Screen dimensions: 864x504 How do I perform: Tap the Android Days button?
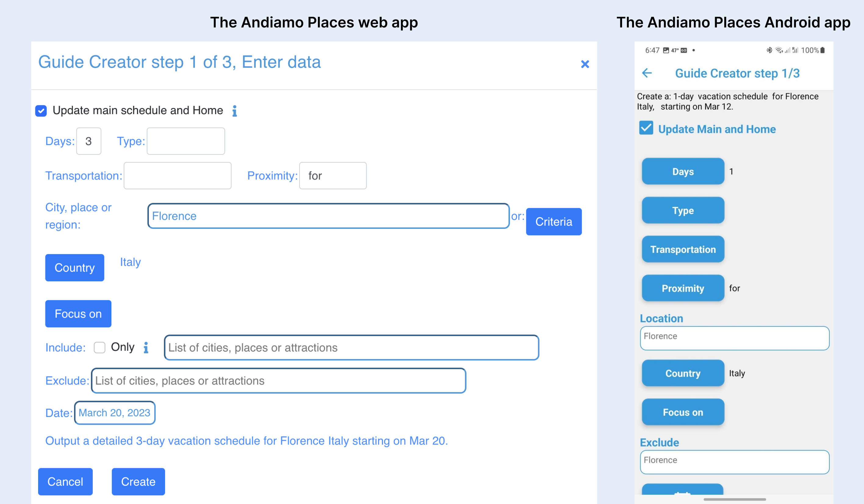pyautogui.click(x=683, y=171)
